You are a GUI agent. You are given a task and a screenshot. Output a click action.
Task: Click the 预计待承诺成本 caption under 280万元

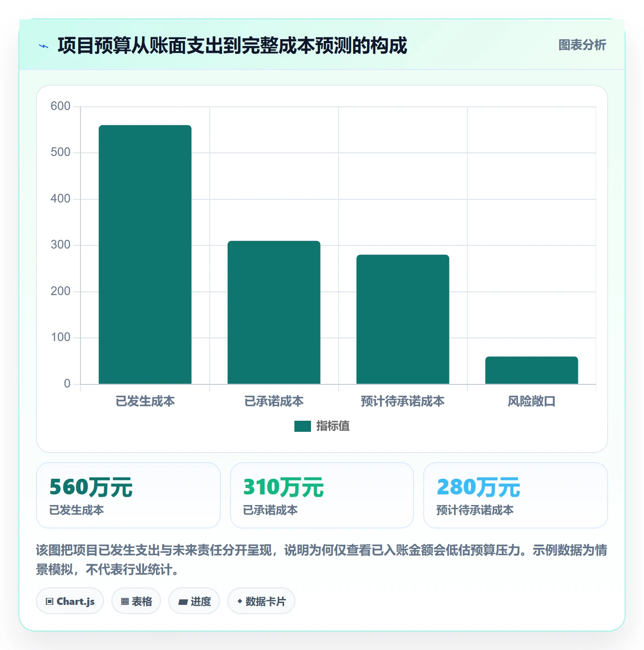pyautogui.click(x=475, y=510)
